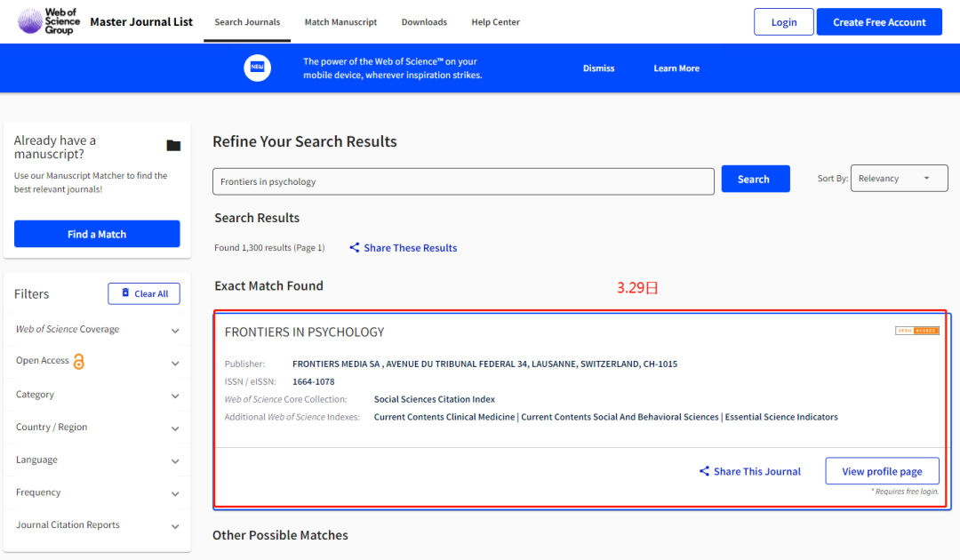Click the NEW badge icon in banner
Screen dimensions: 960x560
(257, 68)
